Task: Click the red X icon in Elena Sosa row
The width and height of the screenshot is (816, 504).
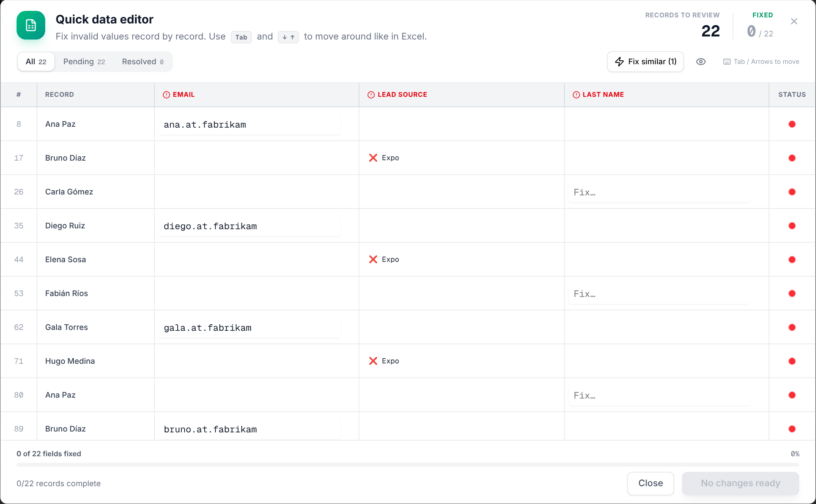Action: pyautogui.click(x=373, y=260)
